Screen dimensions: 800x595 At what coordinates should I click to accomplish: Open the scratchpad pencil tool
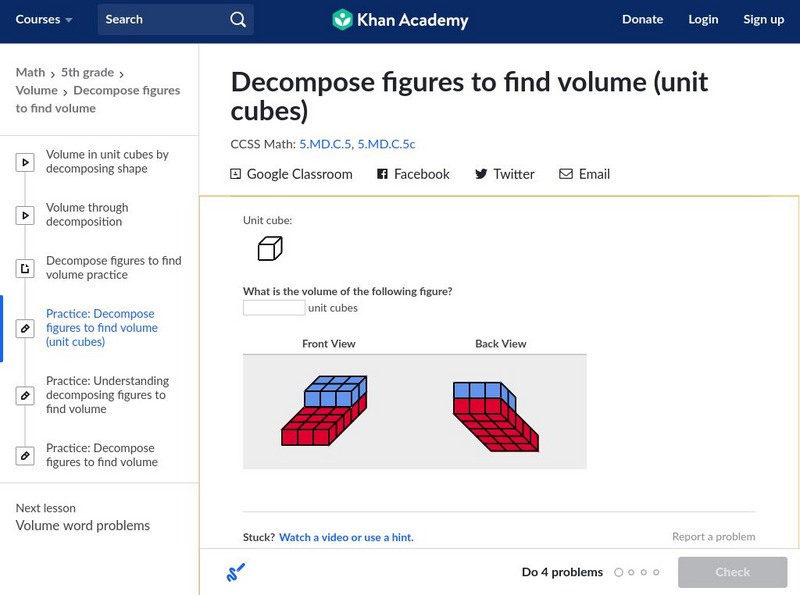coord(235,573)
